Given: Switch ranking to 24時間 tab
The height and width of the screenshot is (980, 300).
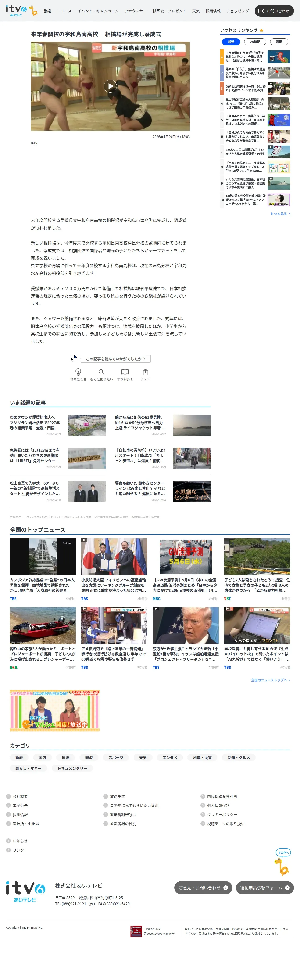Looking at the screenshot, I should tap(255, 42).
